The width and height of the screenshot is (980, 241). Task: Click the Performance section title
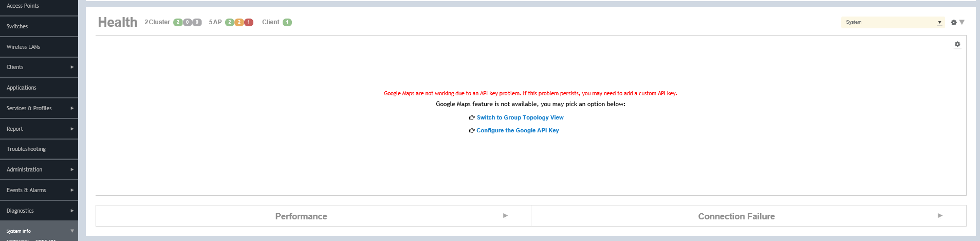[301, 216]
